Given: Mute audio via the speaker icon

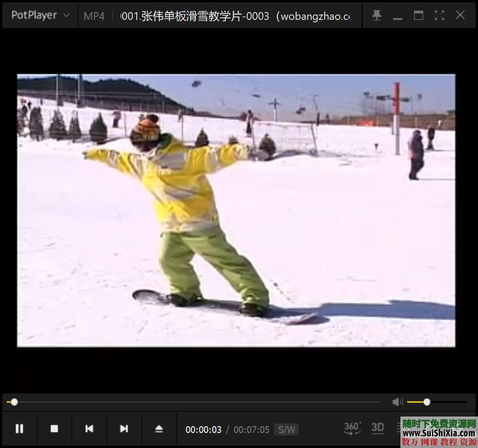Looking at the screenshot, I should 398,402.
